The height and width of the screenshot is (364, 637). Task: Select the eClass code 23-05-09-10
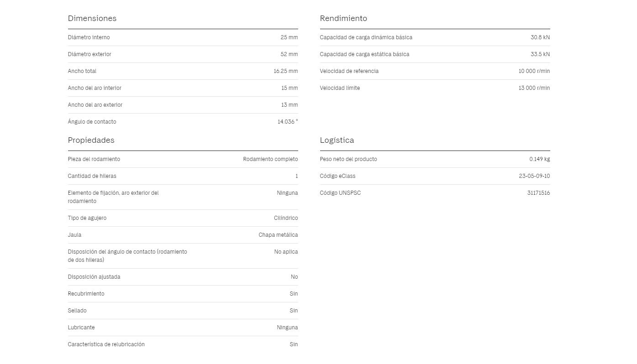click(534, 176)
